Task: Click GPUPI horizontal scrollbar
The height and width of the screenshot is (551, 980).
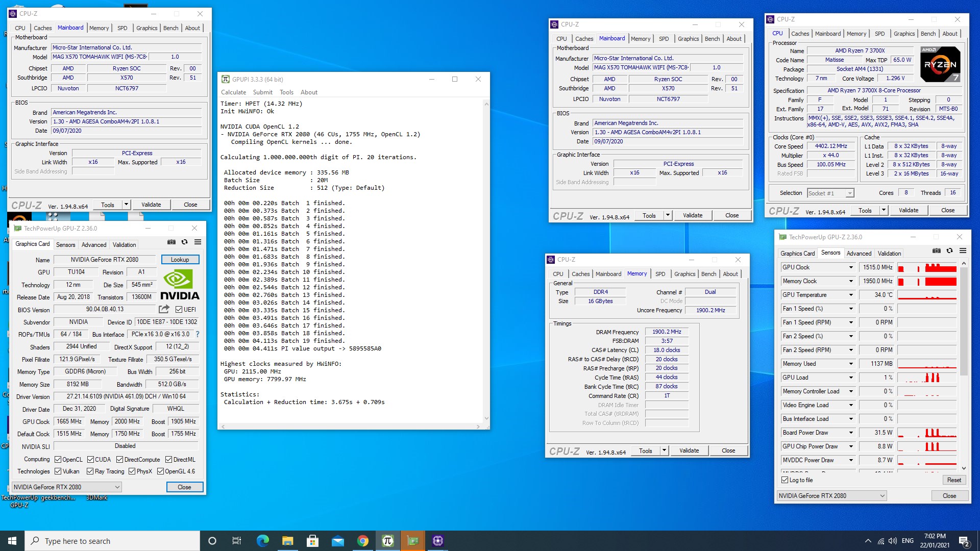Action: [x=350, y=427]
